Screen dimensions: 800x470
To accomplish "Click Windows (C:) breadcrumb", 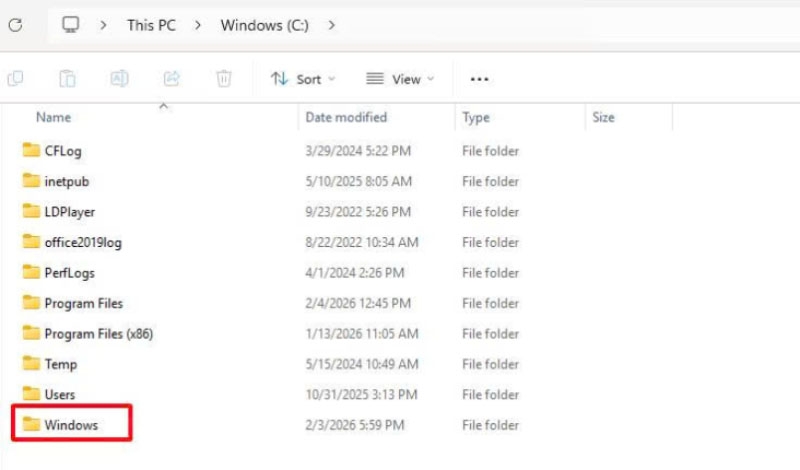I will tap(264, 25).
